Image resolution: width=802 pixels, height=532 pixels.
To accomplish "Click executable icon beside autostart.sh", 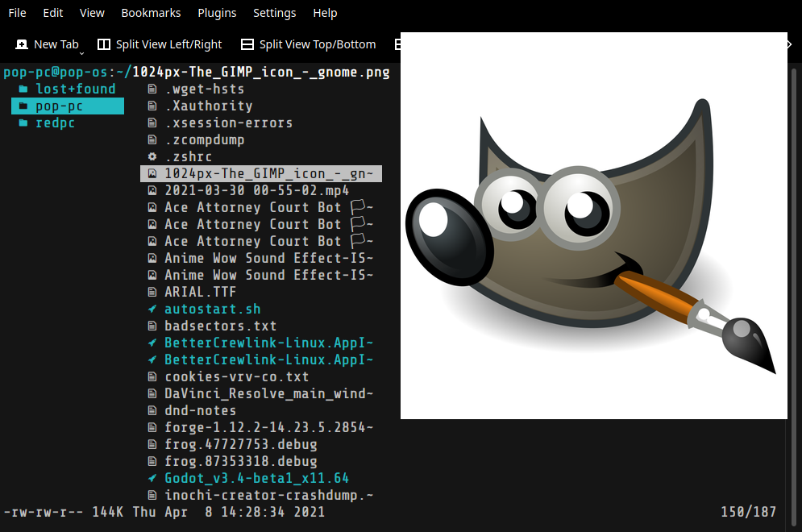I will 152,309.
